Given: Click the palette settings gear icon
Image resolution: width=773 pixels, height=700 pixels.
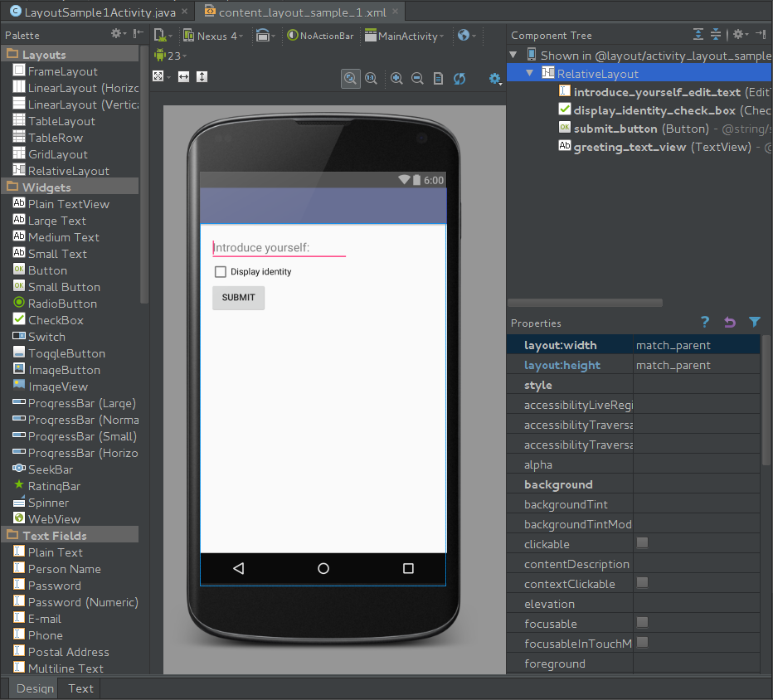Looking at the screenshot, I should (116, 33).
